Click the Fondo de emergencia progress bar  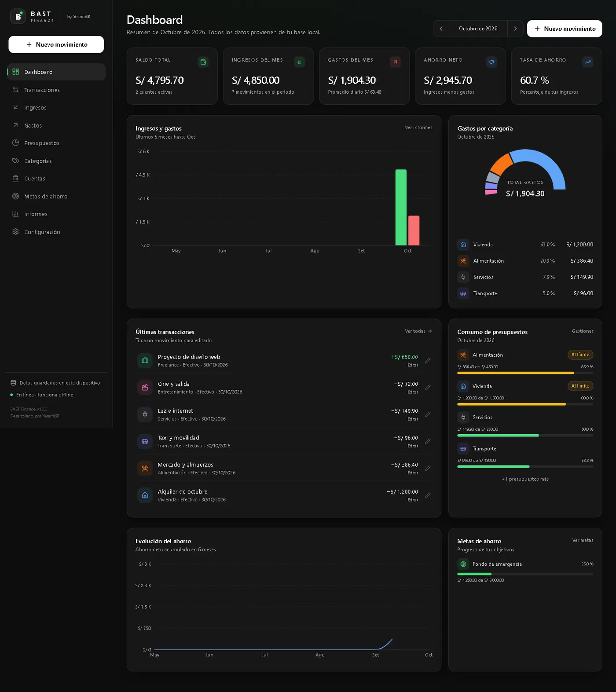tap(525, 574)
